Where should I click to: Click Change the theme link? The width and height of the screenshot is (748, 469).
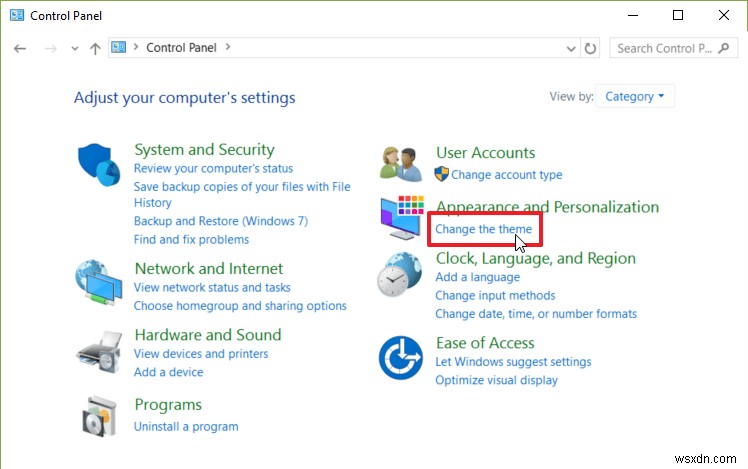483,229
